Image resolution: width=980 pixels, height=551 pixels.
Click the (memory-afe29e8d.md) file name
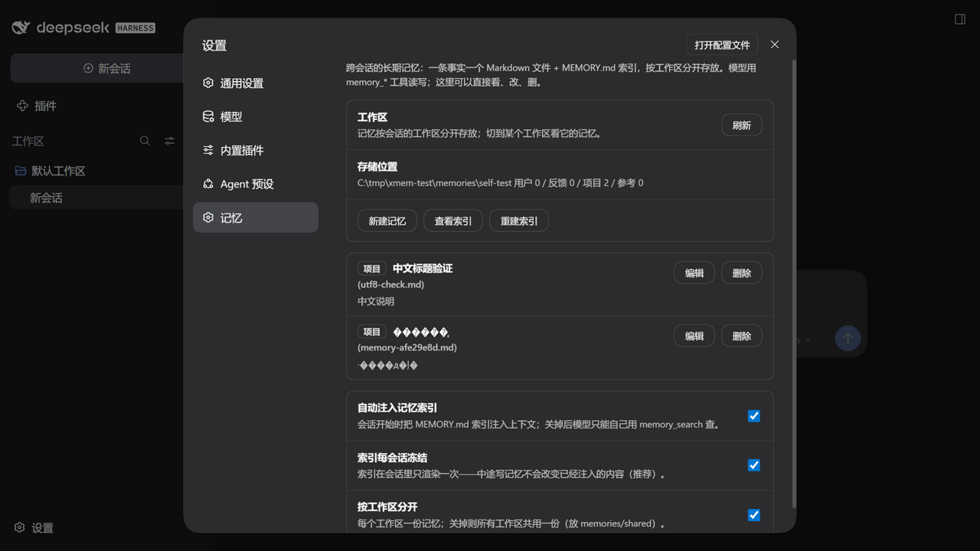407,347
